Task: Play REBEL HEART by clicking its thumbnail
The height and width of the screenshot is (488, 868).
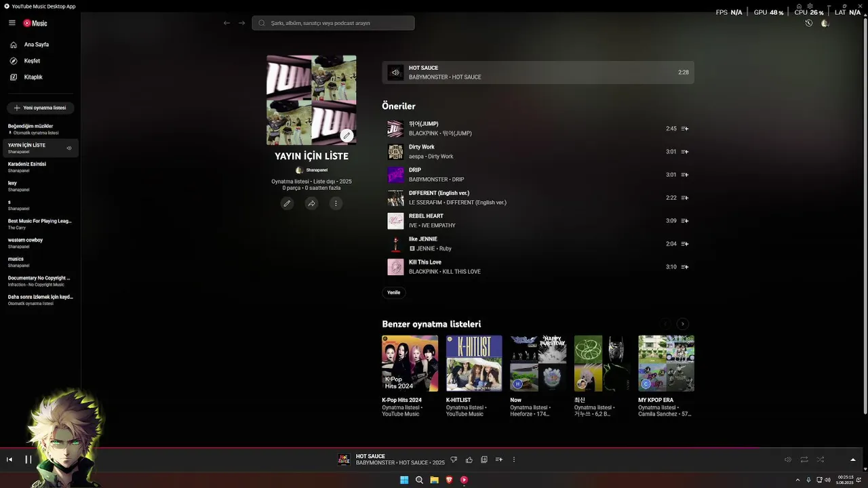Action: 395,221
